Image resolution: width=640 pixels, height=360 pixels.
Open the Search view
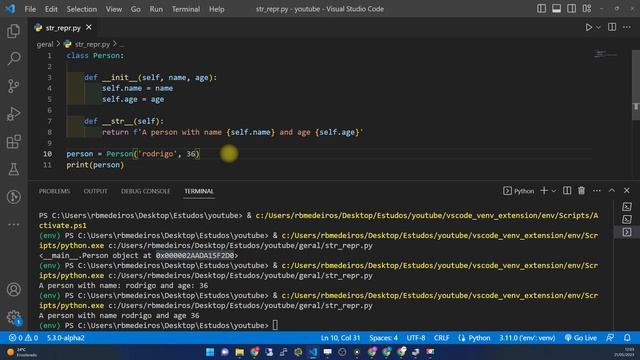[13, 58]
